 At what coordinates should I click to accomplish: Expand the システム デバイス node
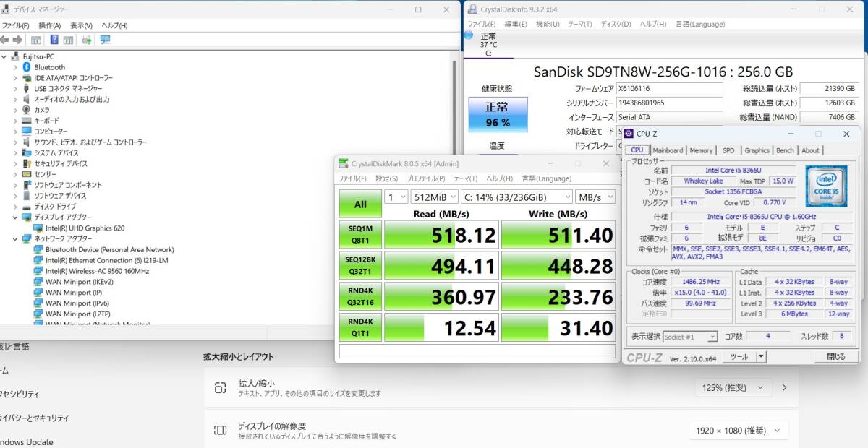(x=15, y=152)
